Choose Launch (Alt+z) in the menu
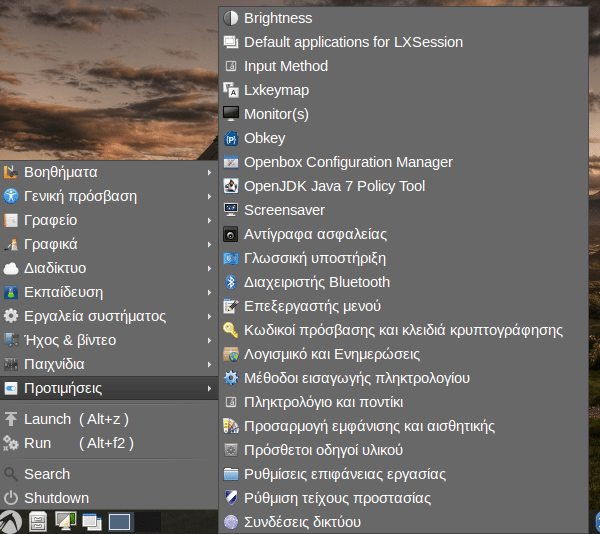The height and width of the screenshot is (534, 600). (x=109, y=419)
